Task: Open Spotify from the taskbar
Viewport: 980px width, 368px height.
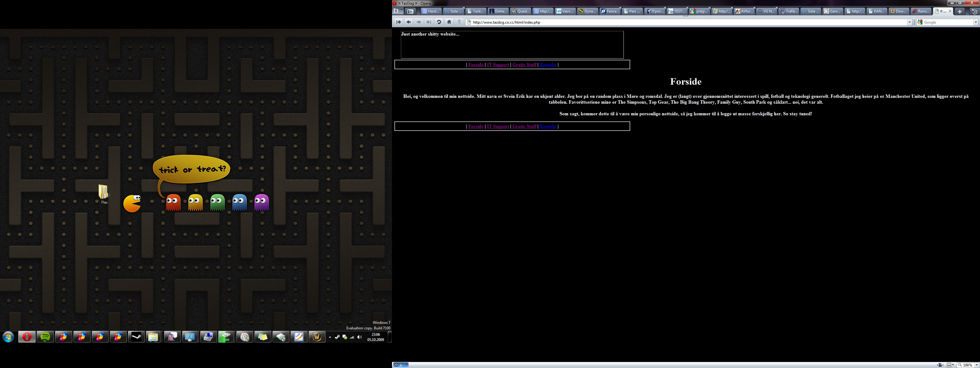Action: 45,337
